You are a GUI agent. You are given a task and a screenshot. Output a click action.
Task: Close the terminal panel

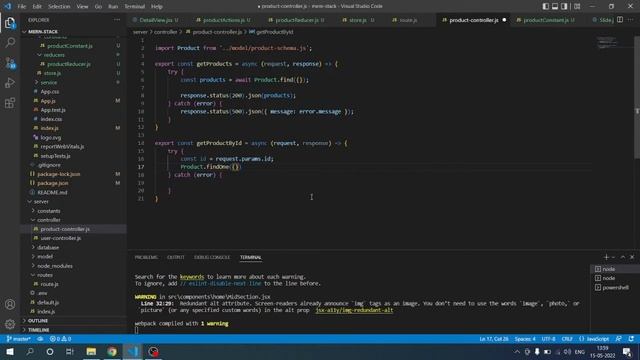click(x=632, y=257)
